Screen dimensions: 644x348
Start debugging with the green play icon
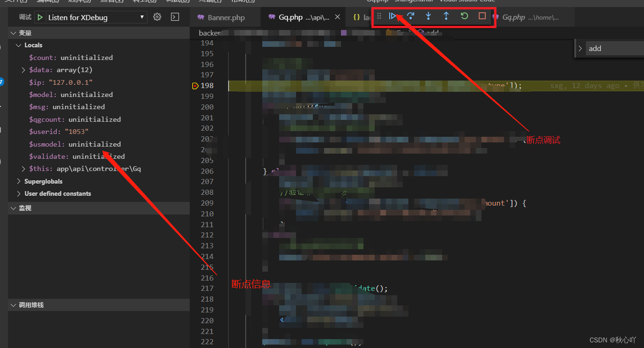[x=40, y=17]
